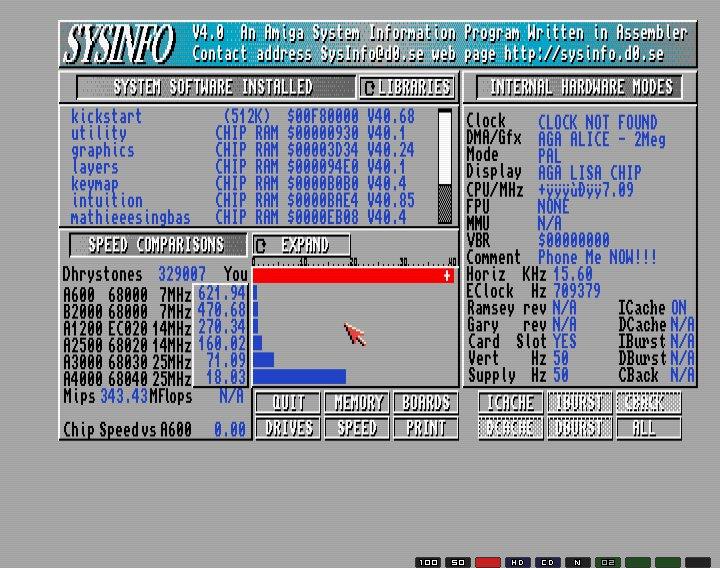
Task: Open the DRIVES information screen
Action: (x=288, y=428)
